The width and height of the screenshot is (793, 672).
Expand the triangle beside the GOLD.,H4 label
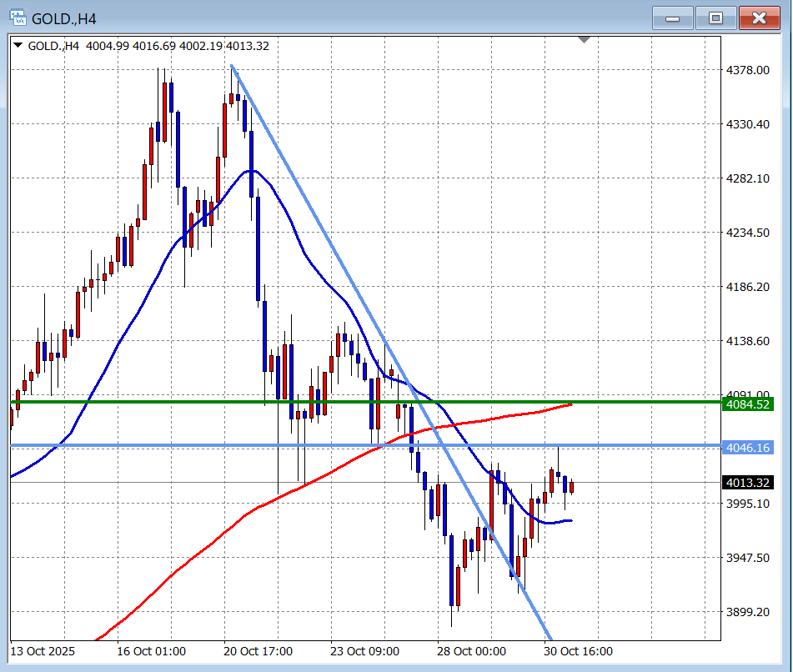coord(18,46)
